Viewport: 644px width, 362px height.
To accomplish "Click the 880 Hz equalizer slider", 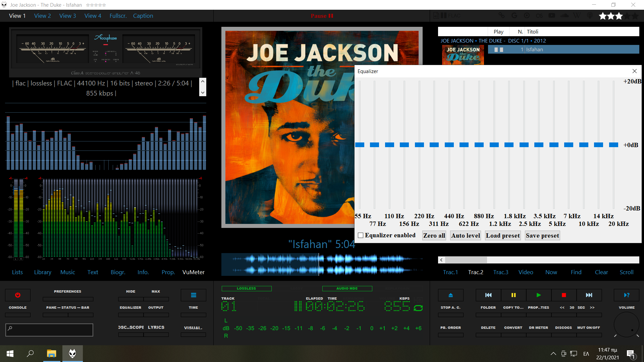I will tap(479, 145).
